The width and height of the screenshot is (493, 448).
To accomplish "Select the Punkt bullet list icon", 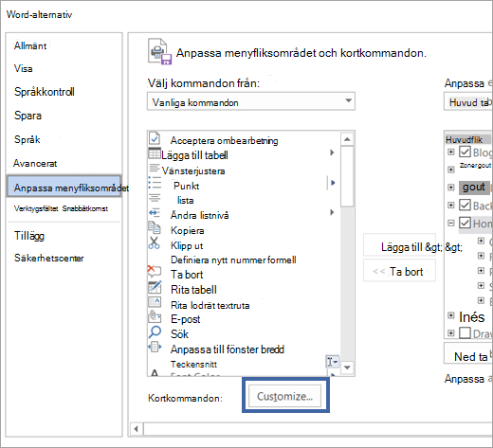I will (x=155, y=183).
